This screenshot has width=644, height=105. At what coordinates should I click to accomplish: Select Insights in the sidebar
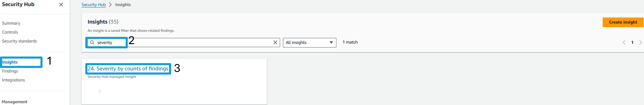10,62
